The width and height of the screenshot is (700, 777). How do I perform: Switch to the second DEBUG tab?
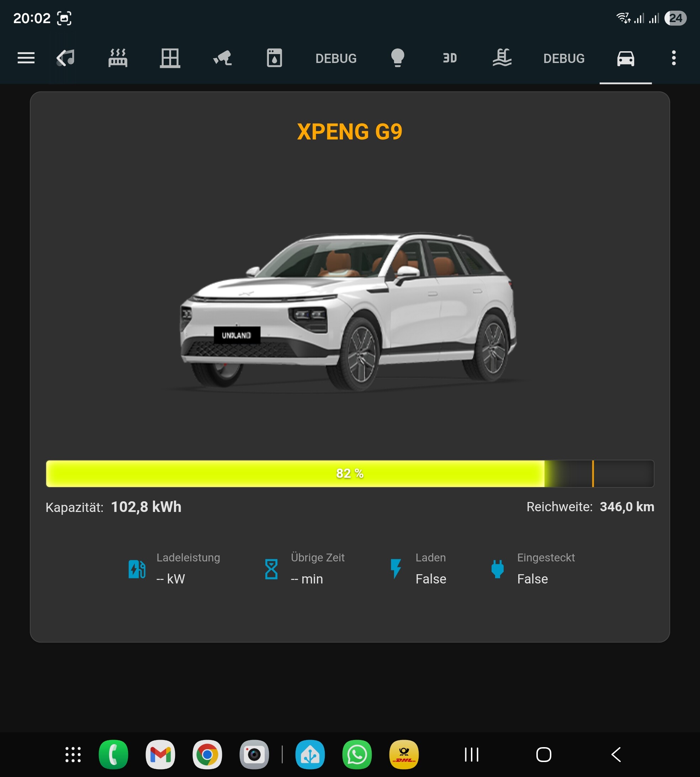[x=563, y=58]
